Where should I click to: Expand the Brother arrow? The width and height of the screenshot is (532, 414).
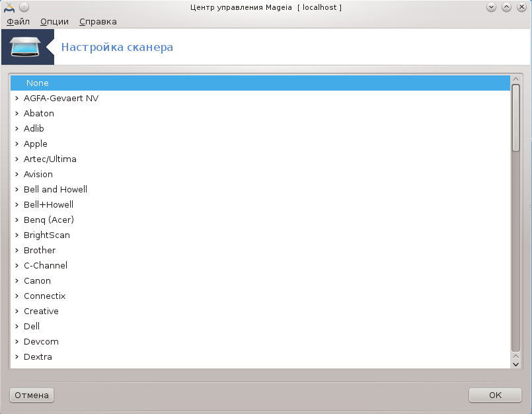pyautogui.click(x=17, y=250)
